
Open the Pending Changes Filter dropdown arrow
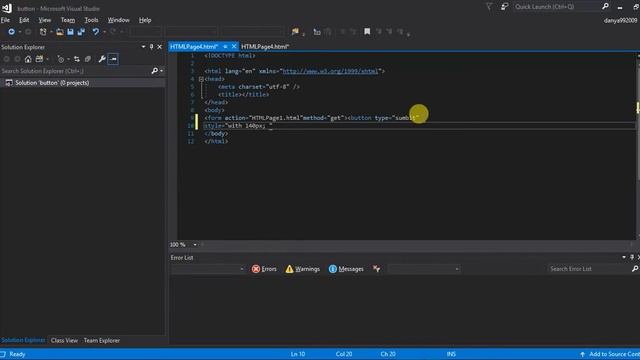(x=68, y=59)
